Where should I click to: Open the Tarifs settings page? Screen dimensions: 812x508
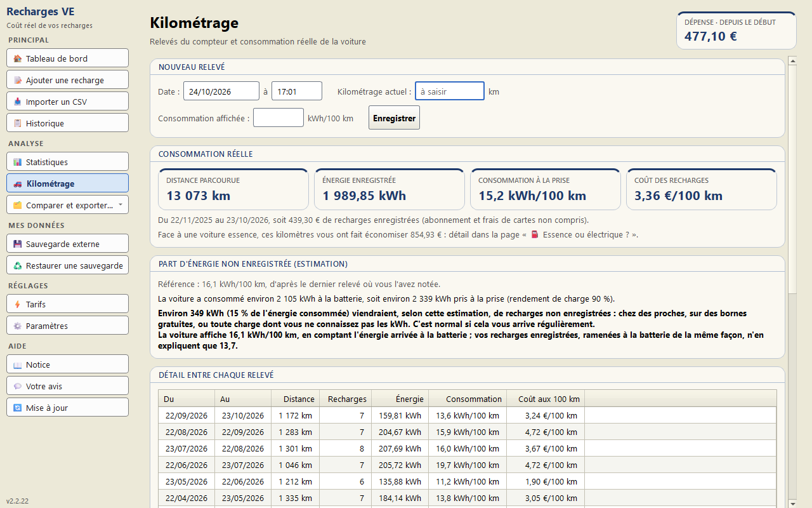pyautogui.click(x=67, y=304)
